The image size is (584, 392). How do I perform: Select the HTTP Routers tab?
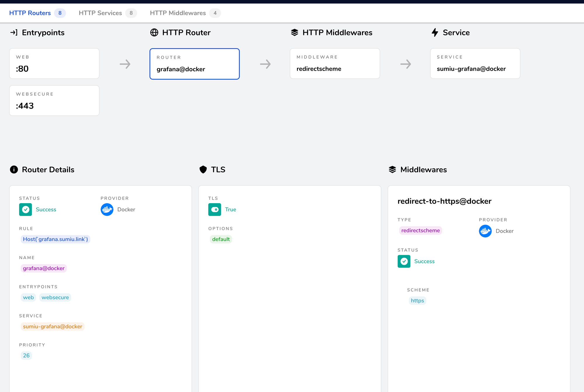(30, 13)
